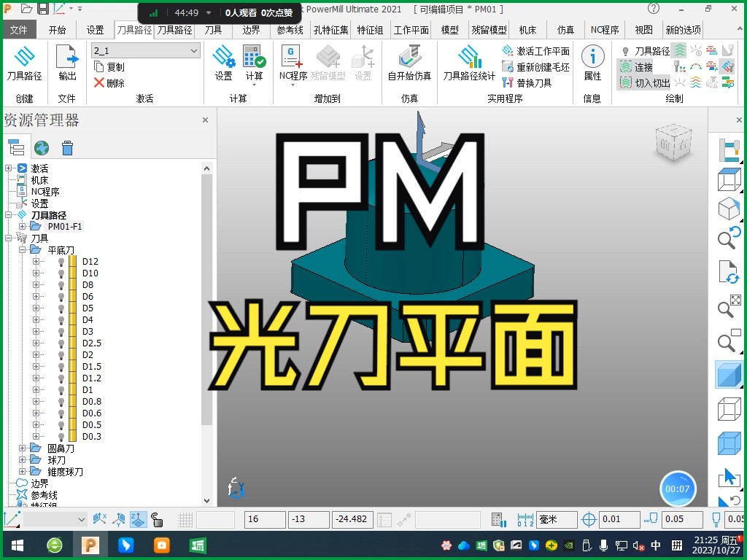Expand the 锥度球刀 folder
The width and height of the screenshot is (747, 560).
pos(22,472)
